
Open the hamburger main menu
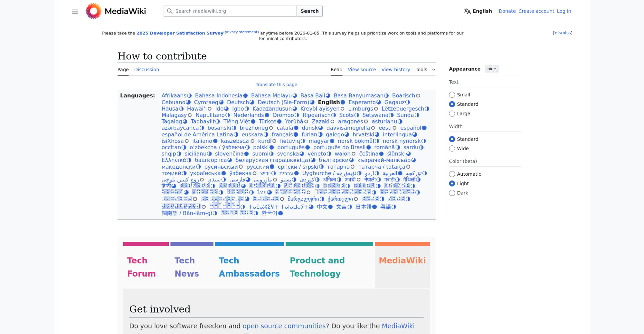pyautogui.click(x=75, y=11)
